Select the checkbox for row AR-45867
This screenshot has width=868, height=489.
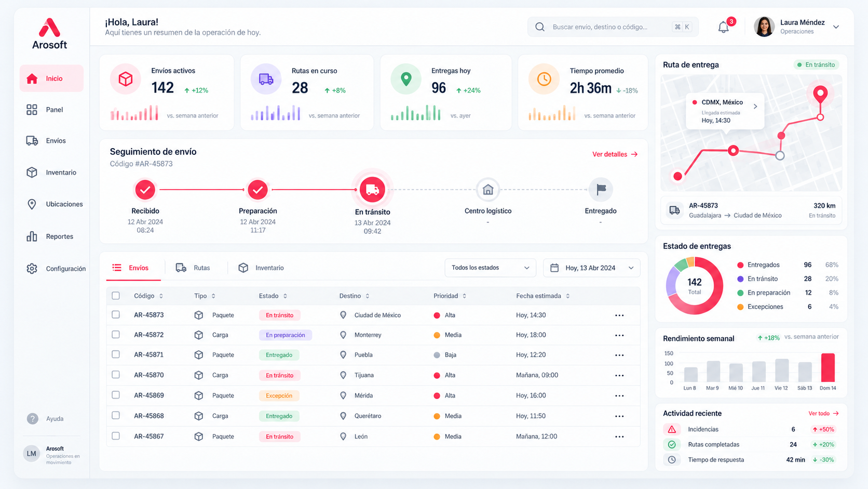click(x=116, y=436)
